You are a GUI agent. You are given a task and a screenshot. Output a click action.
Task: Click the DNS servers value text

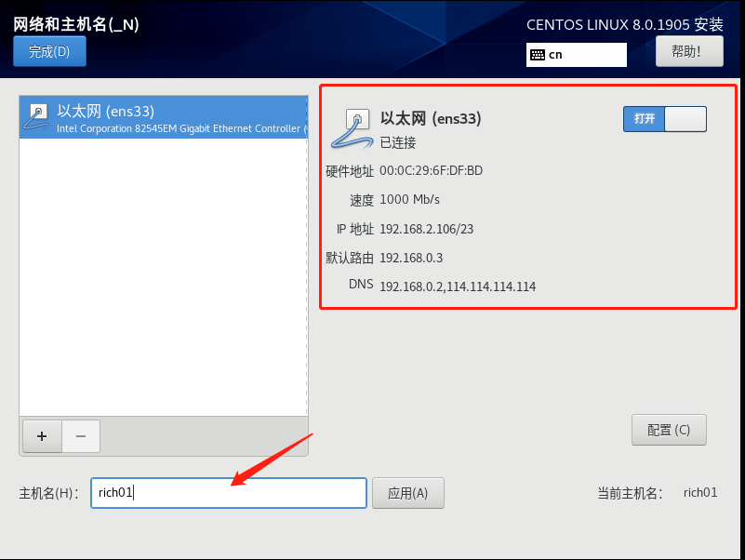[458, 287]
